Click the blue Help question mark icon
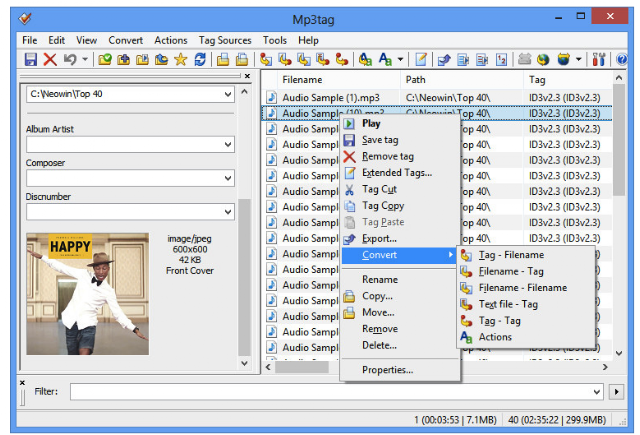Viewport: 640px width, 435px height. pos(622,60)
